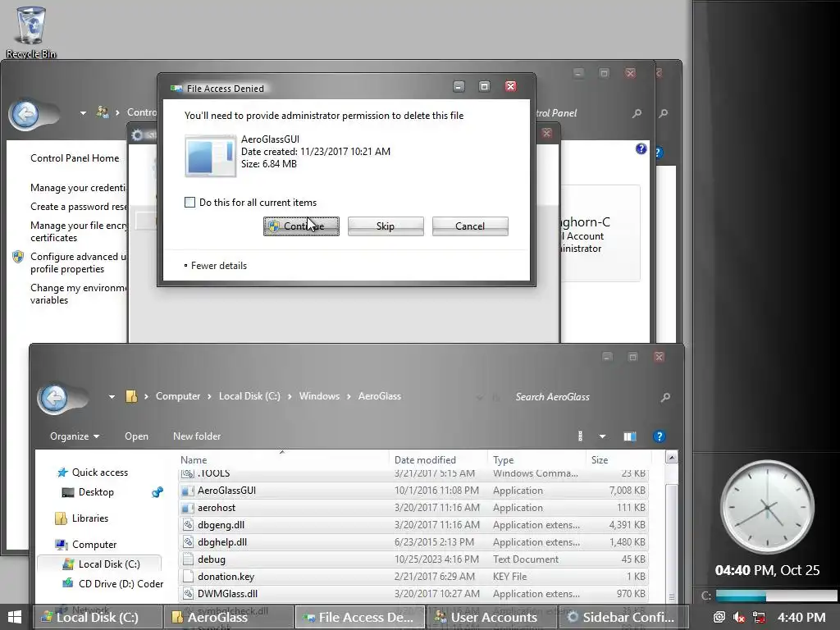The height and width of the screenshot is (630, 840).
Task: Open Create a password reset disk link
Action: (78, 207)
